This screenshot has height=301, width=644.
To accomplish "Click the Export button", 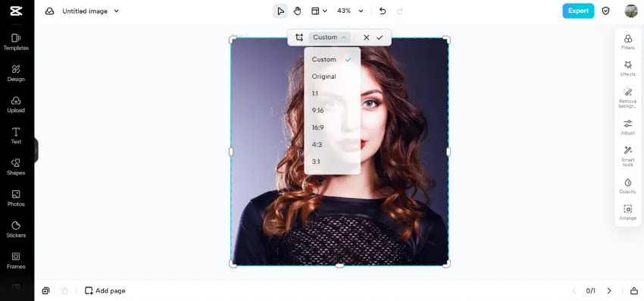I will pos(578,11).
